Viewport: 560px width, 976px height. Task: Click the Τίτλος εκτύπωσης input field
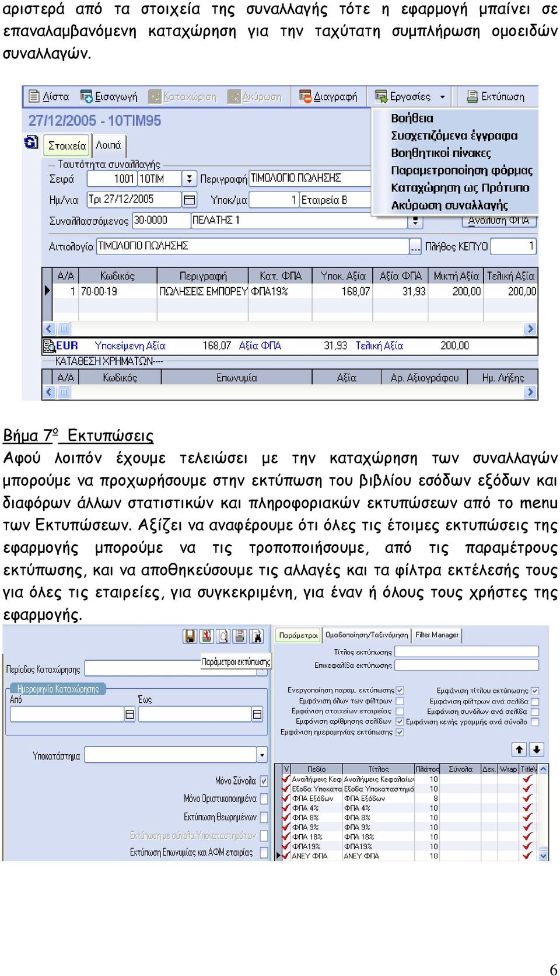[467, 651]
